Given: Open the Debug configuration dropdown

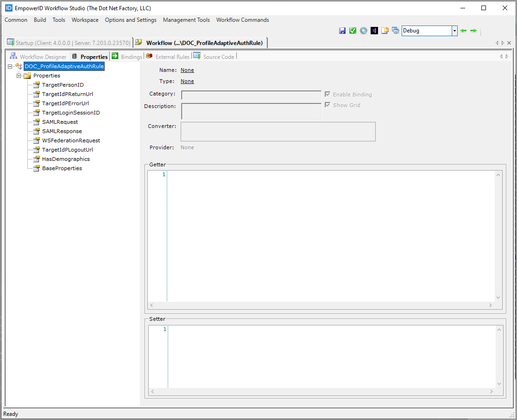Looking at the screenshot, I should point(454,31).
